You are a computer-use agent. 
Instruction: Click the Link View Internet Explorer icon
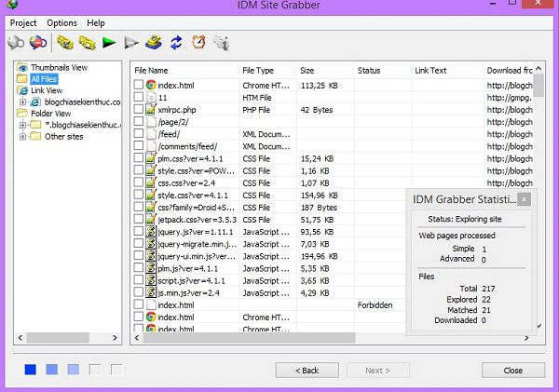(x=22, y=90)
